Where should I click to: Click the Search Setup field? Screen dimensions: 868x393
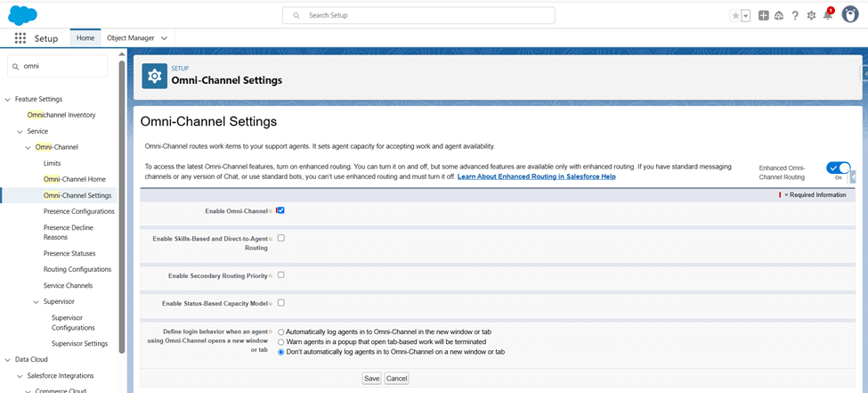(x=418, y=15)
